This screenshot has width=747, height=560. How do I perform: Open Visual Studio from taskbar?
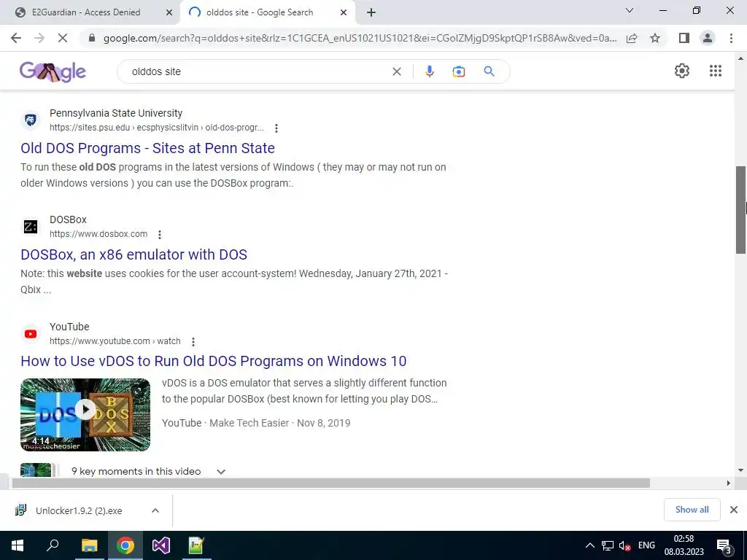tap(161, 545)
